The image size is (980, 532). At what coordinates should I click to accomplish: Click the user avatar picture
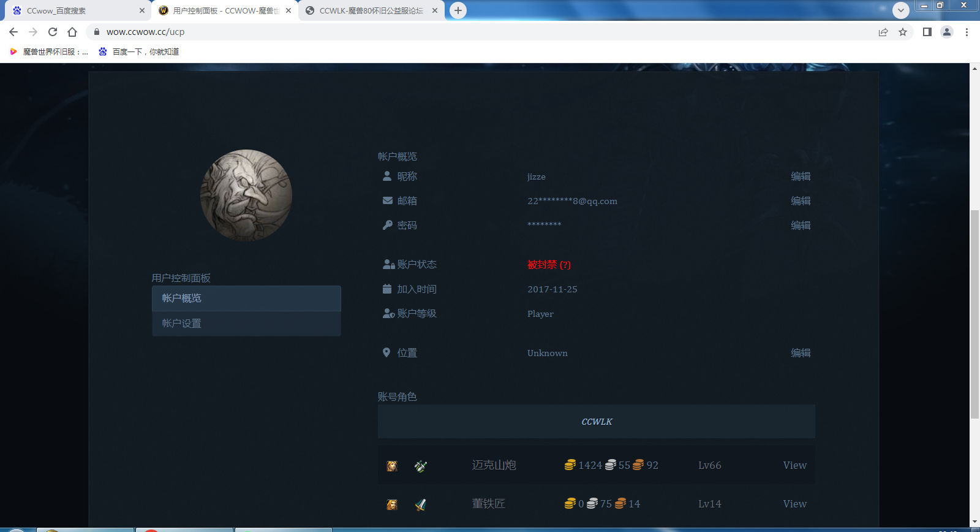coord(246,196)
